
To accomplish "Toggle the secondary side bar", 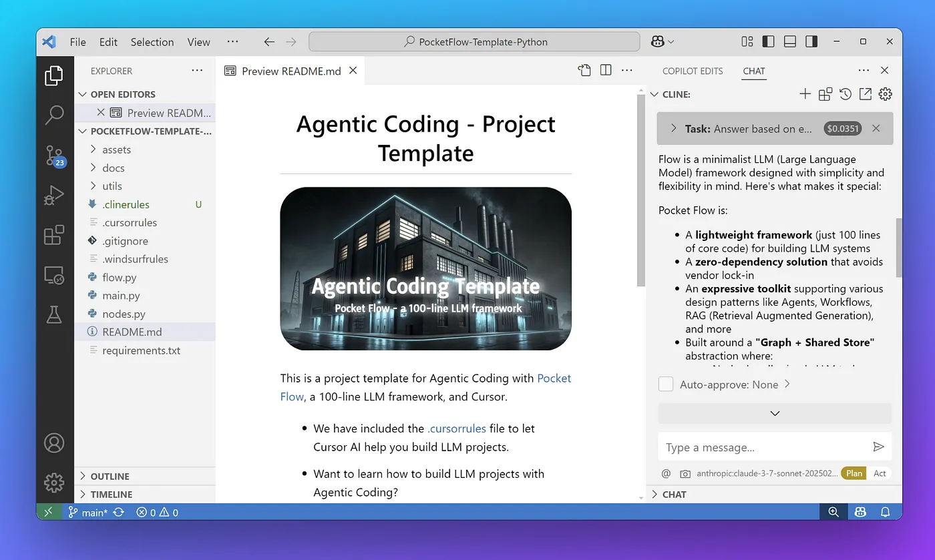I will click(811, 42).
